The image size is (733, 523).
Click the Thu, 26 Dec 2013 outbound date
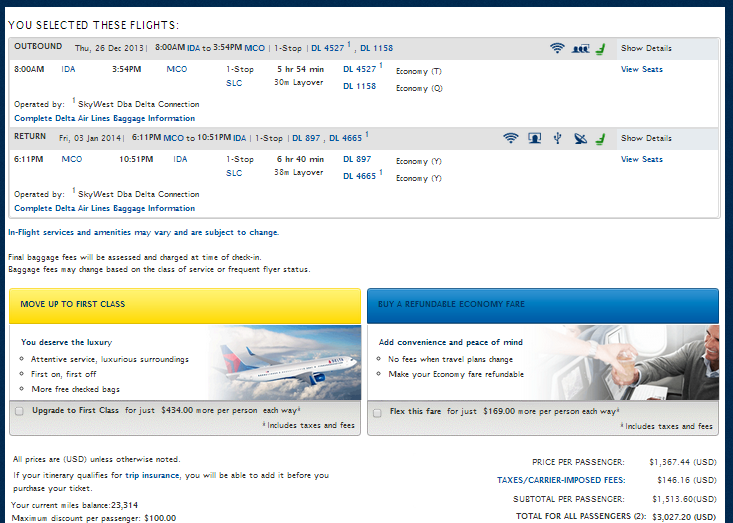pyautogui.click(x=109, y=48)
